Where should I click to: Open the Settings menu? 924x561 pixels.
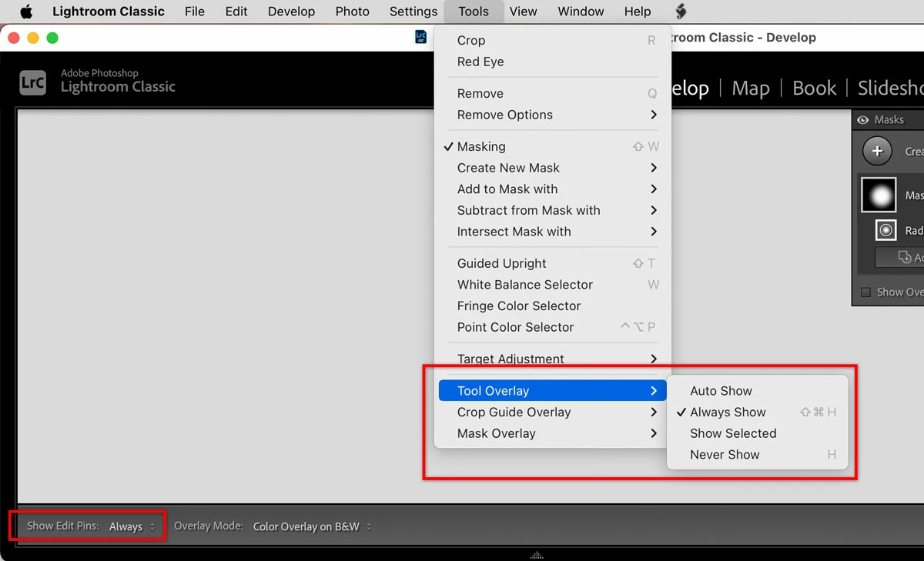coord(413,12)
